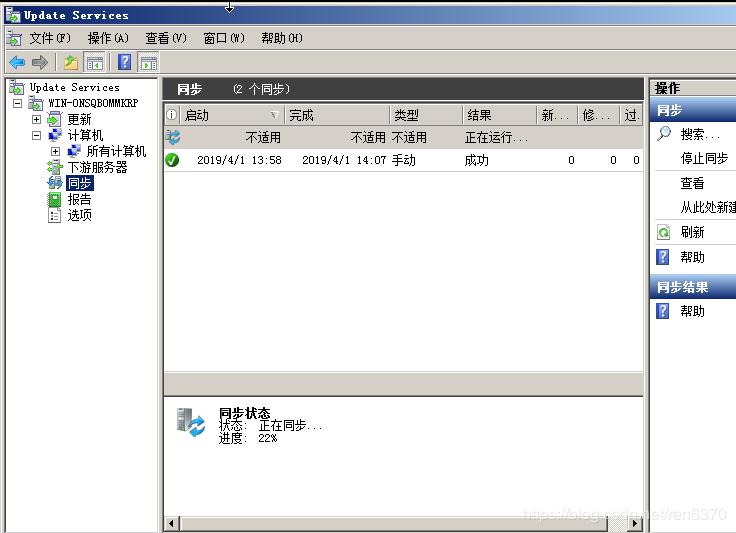
Task: Click the 所有计算机 group icon
Action: [74, 151]
